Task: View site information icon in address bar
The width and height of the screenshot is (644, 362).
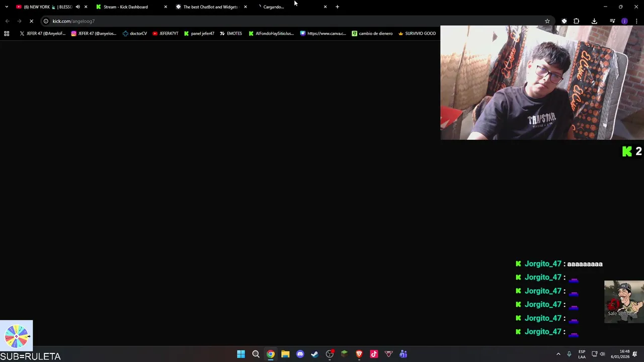Action: click(46, 21)
